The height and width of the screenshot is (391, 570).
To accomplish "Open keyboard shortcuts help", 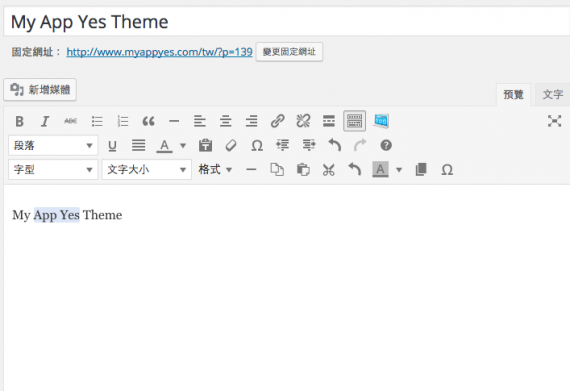I will click(386, 145).
